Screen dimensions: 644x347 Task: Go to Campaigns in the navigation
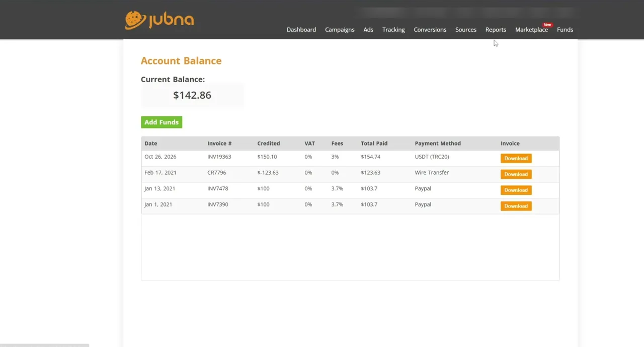tap(340, 30)
